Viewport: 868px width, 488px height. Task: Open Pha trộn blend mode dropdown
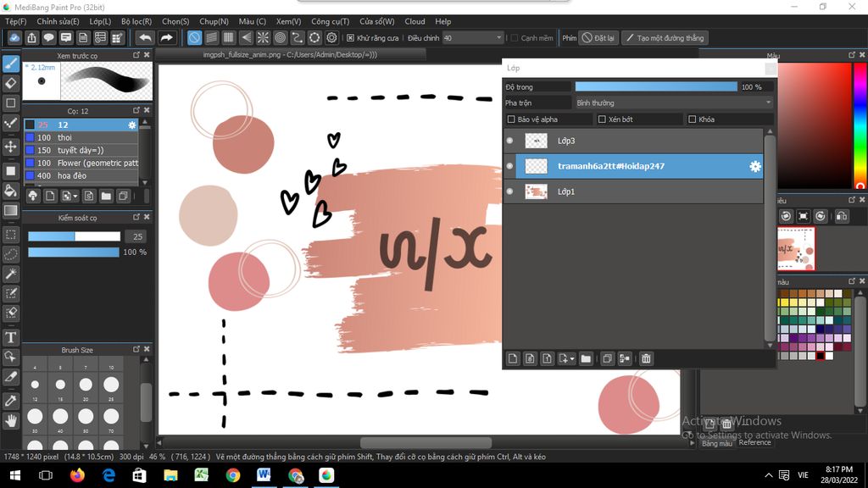(673, 103)
